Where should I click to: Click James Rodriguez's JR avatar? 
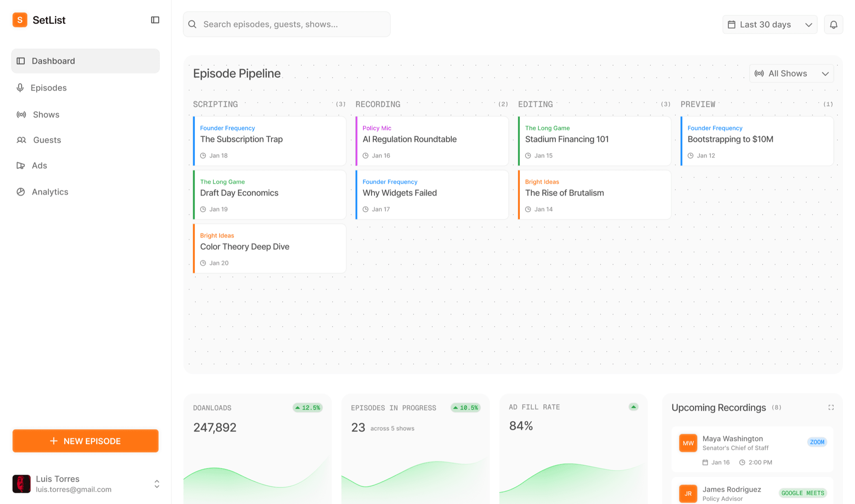click(x=688, y=493)
